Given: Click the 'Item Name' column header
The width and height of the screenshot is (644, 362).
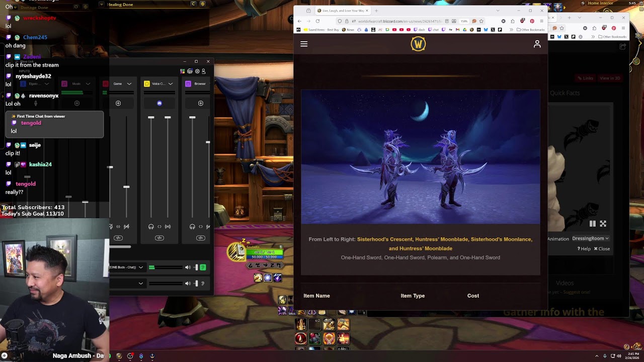Looking at the screenshot, I should [316, 296].
